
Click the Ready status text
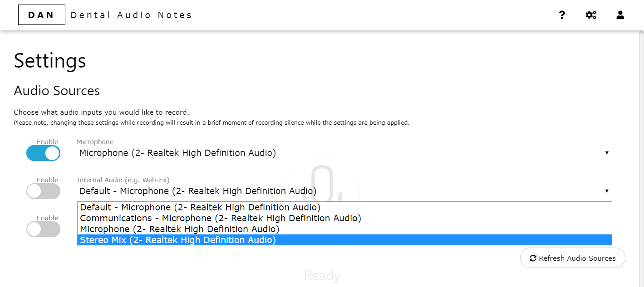point(322,275)
